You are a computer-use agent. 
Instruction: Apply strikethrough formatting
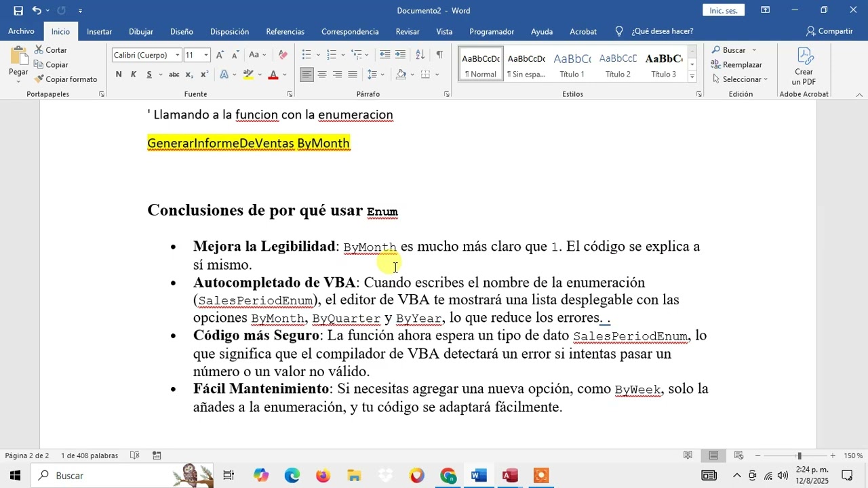[174, 75]
